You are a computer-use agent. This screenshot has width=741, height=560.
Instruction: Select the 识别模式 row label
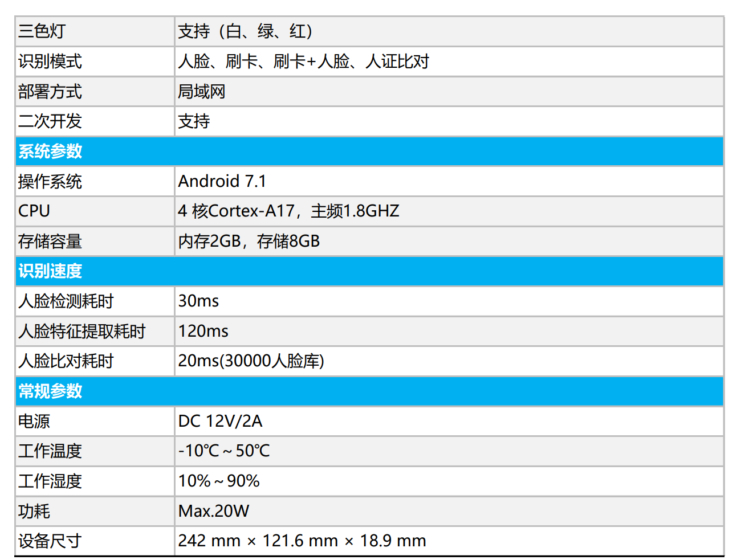point(50,62)
